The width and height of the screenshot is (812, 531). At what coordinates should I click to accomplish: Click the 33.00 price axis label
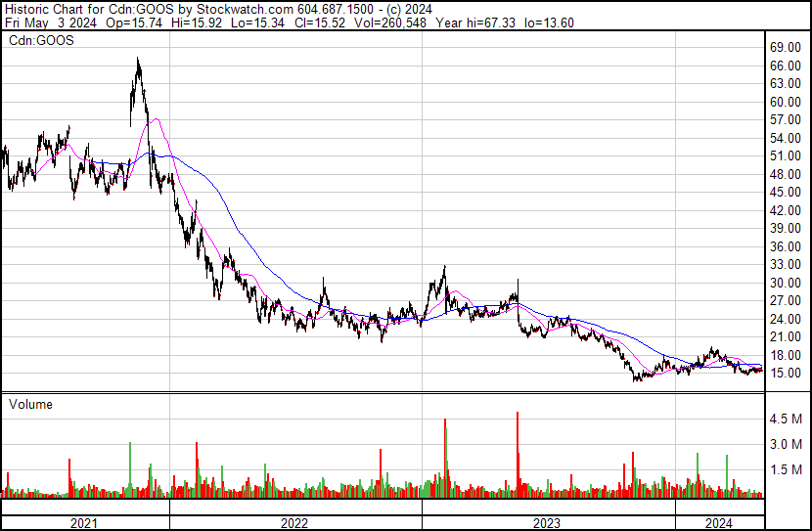[x=785, y=264]
